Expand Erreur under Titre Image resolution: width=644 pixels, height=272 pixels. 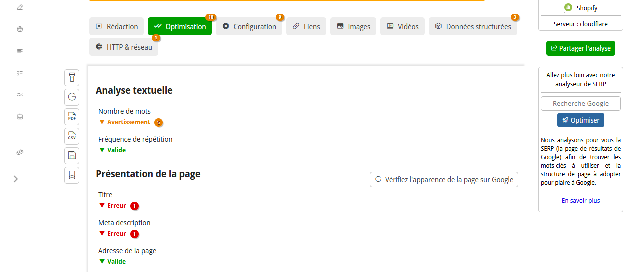click(x=113, y=206)
